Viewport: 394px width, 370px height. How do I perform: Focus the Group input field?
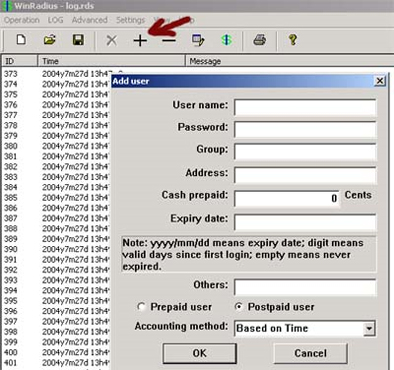click(305, 152)
